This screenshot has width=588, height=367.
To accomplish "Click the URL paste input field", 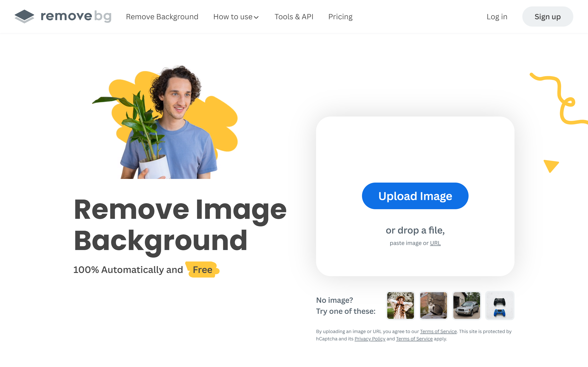I will (435, 243).
